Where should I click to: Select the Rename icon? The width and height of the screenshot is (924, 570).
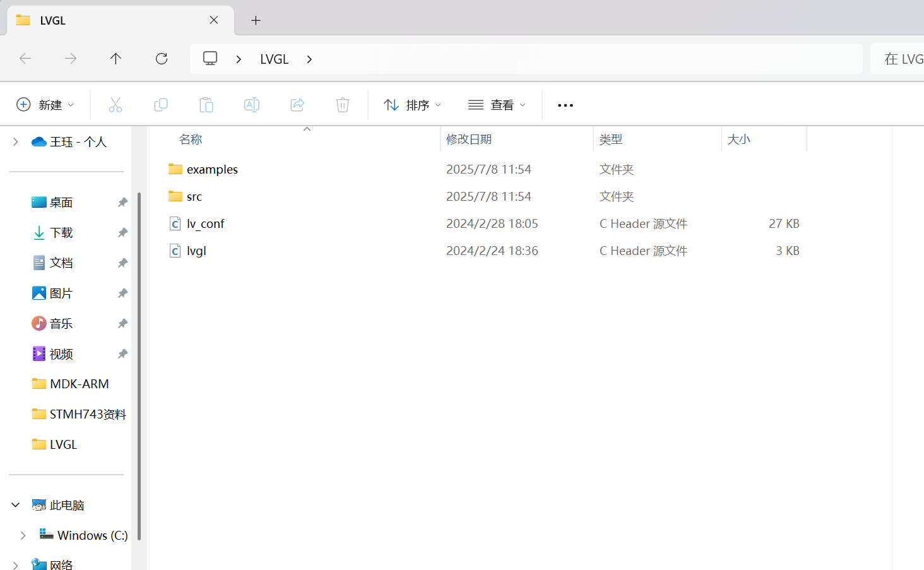252,105
